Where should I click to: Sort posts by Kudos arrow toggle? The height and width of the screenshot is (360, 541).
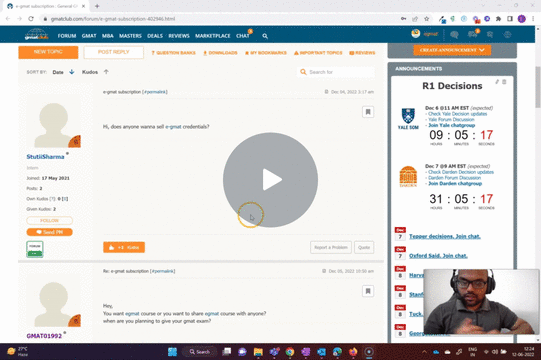coord(106,72)
